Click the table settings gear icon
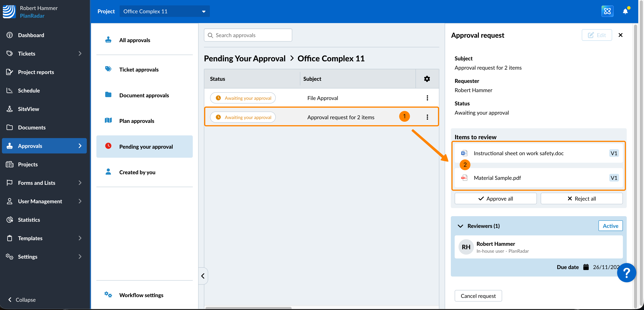The image size is (644, 310). click(427, 79)
